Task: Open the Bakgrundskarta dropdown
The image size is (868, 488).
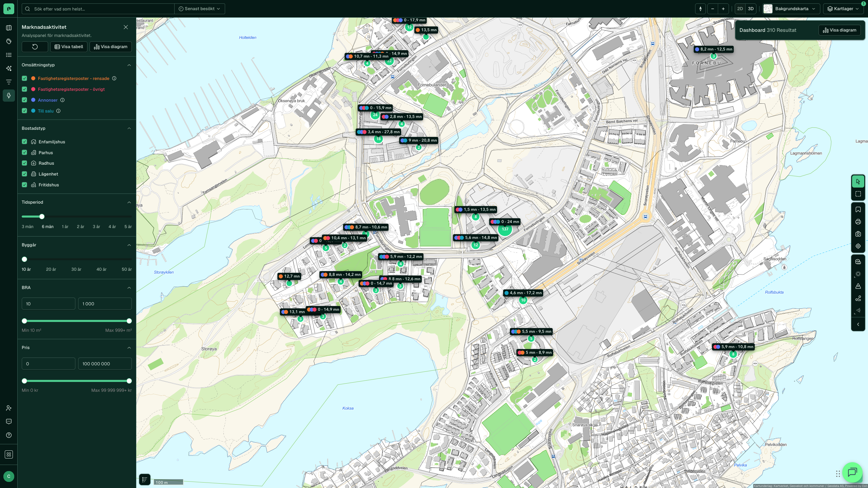Action: click(x=791, y=9)
